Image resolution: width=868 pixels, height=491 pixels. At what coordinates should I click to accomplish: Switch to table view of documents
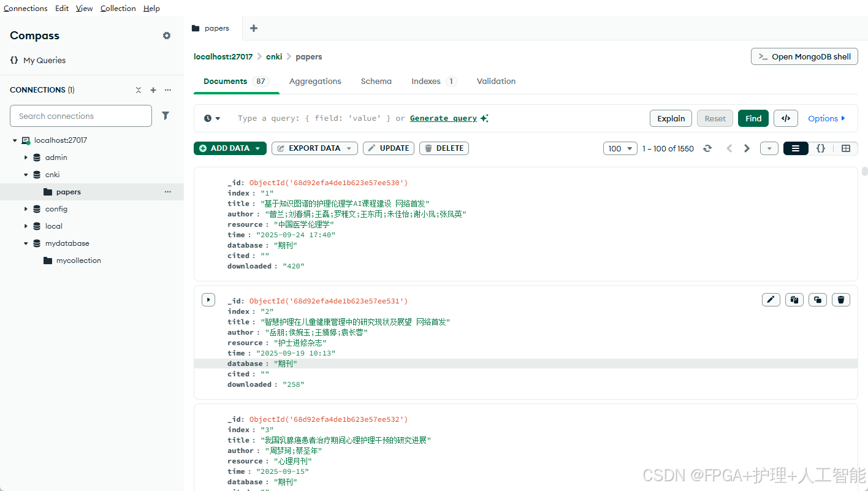tap(846, 148)
